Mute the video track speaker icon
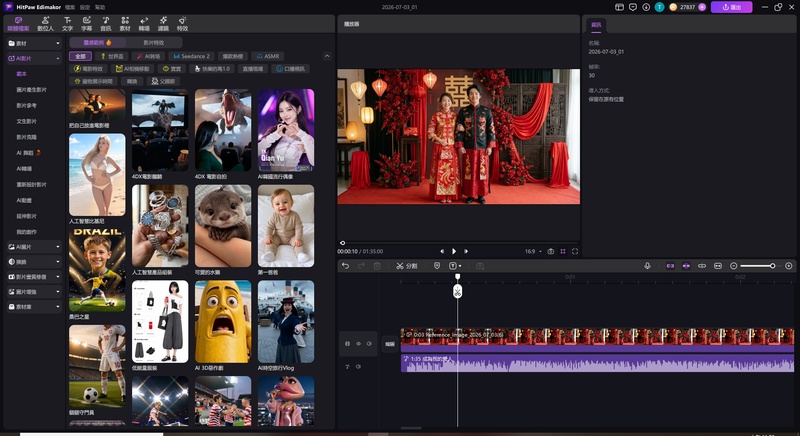Screen dimensions: 800x436 coord(369,344)
